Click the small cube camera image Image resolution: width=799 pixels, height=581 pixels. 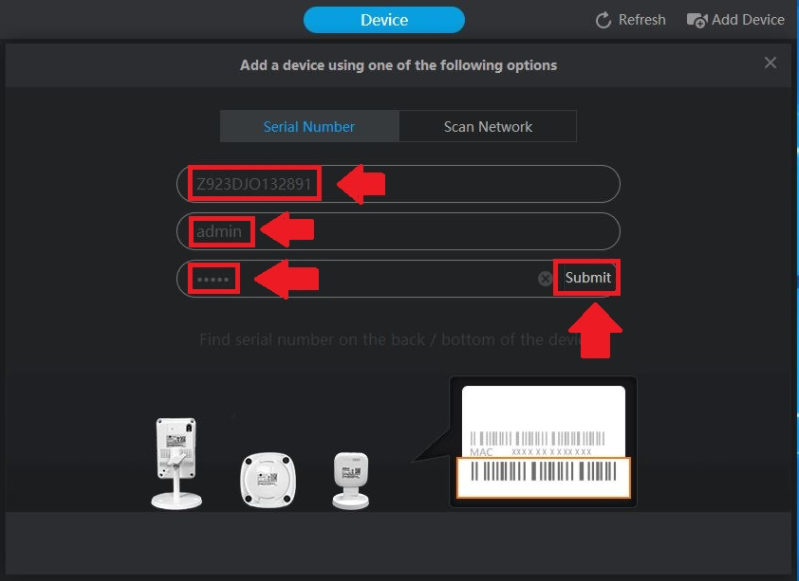[350, 479]
